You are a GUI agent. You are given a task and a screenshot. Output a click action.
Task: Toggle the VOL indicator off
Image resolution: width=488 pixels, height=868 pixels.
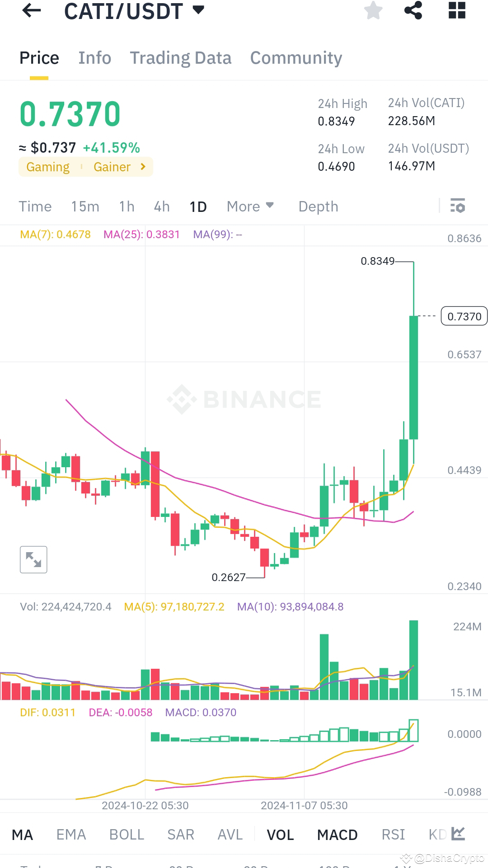pos(280,835)
